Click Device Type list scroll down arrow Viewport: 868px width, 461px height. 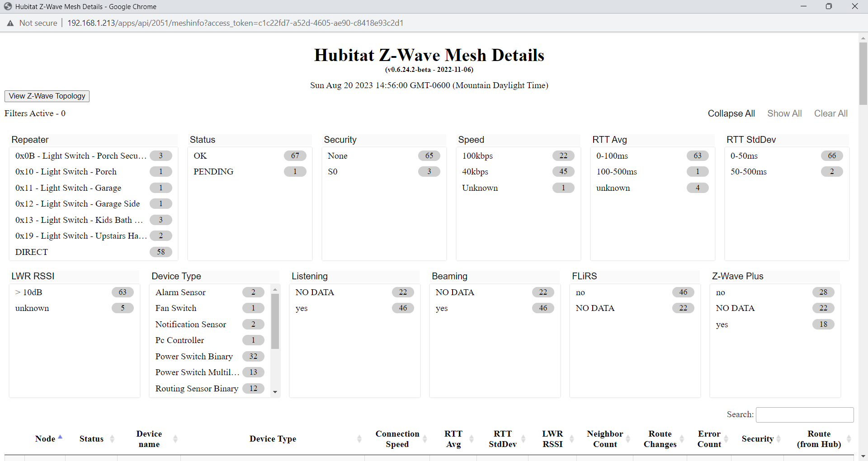[275, 392]
